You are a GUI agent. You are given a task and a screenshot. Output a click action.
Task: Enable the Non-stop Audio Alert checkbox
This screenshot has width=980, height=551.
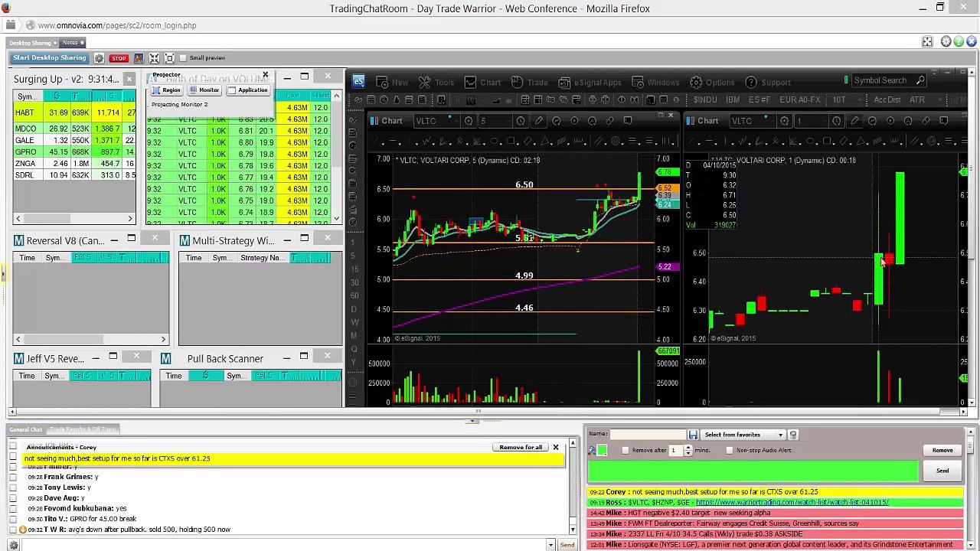[730, 450]
